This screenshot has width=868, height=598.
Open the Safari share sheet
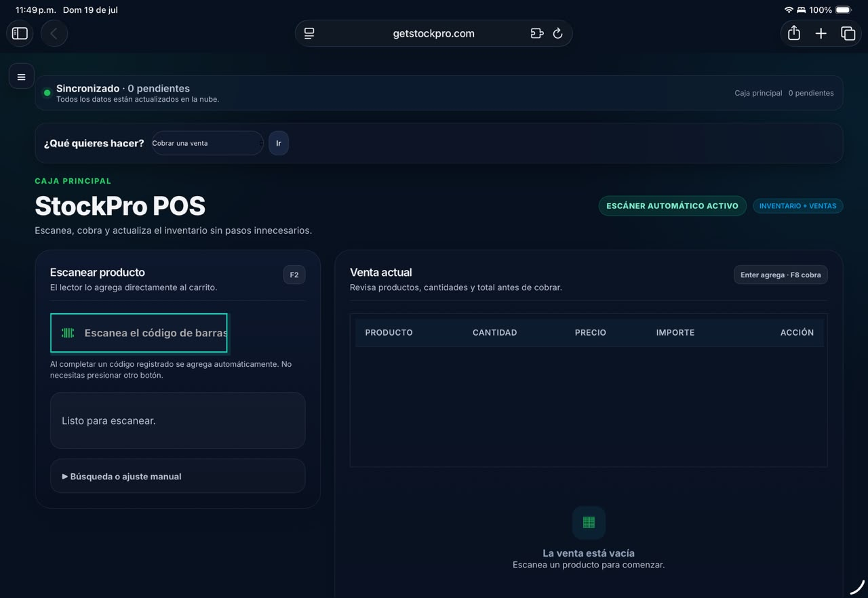(794, 33)
